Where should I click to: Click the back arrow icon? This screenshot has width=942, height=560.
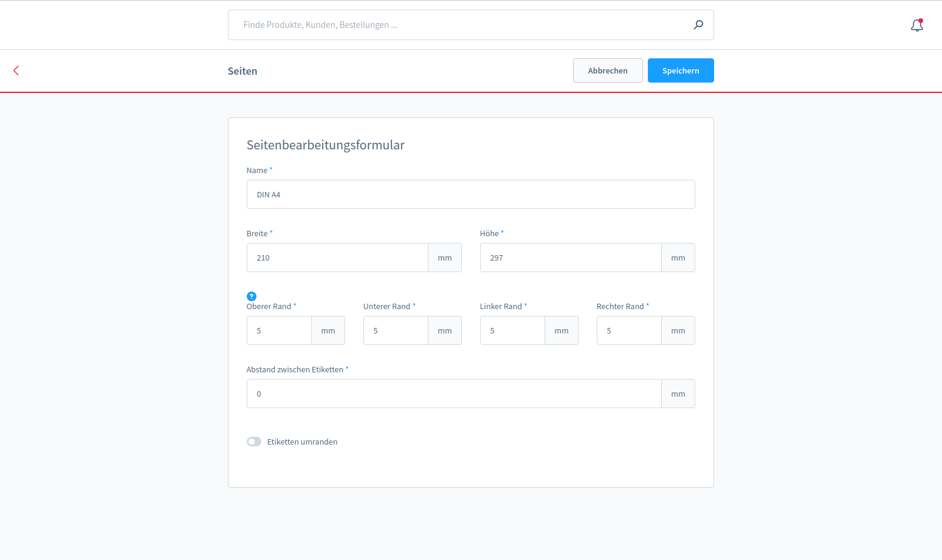pyautogui.click(x=16, y=70)
